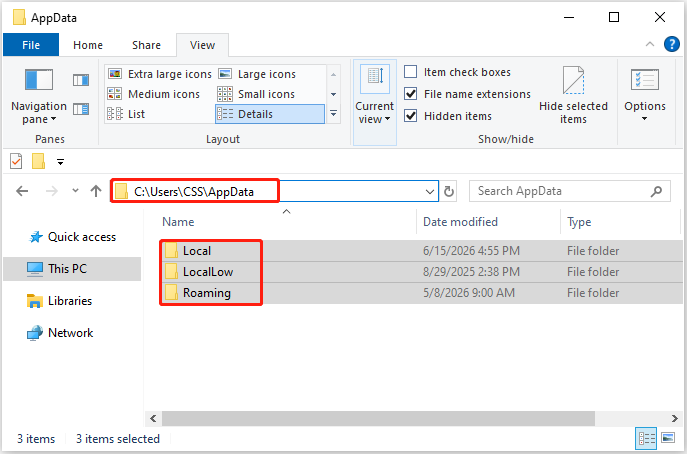Click Roaming's date 5/8/2026 9:00 AM
This screenshot has height=454, width=687.
(x=468, y=293)
